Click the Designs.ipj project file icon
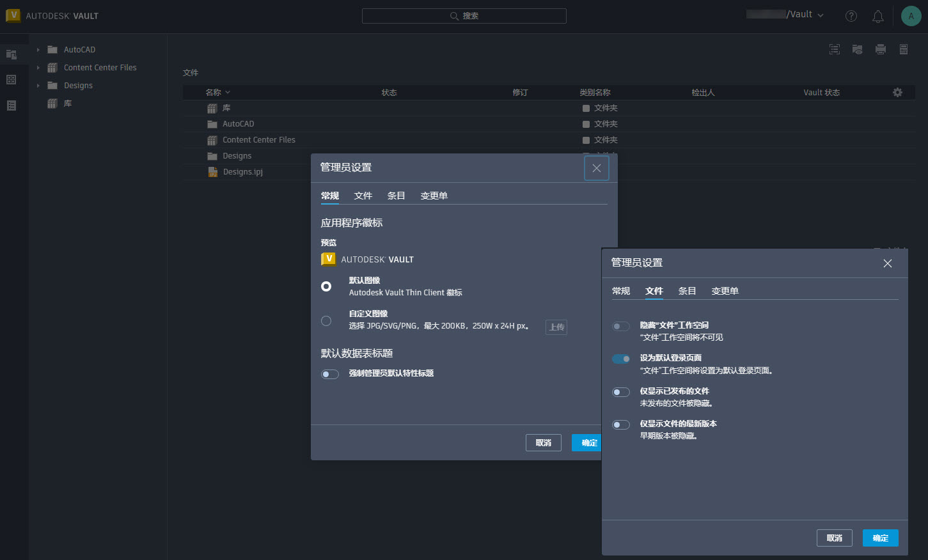This screenshot has width=928, height=560. 213,172
